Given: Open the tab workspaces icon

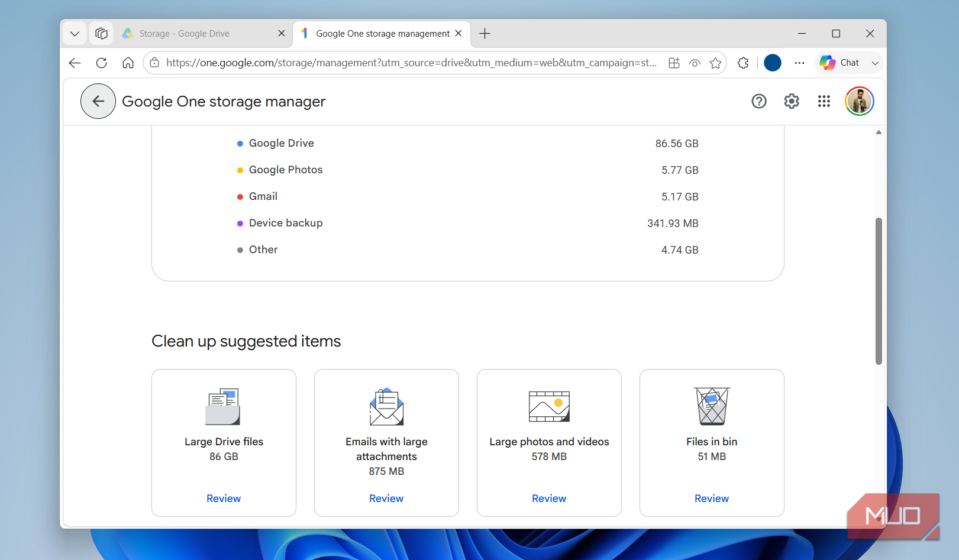Looking at the screenshot, I should pos(101,34).
